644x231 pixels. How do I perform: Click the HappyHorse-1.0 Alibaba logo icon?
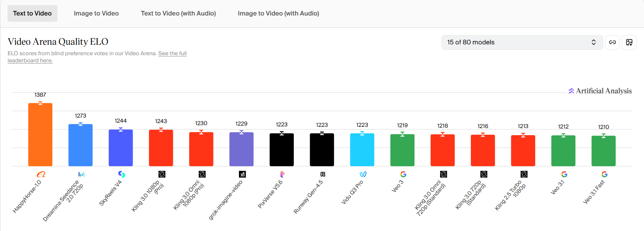click(x=40, y=174)
